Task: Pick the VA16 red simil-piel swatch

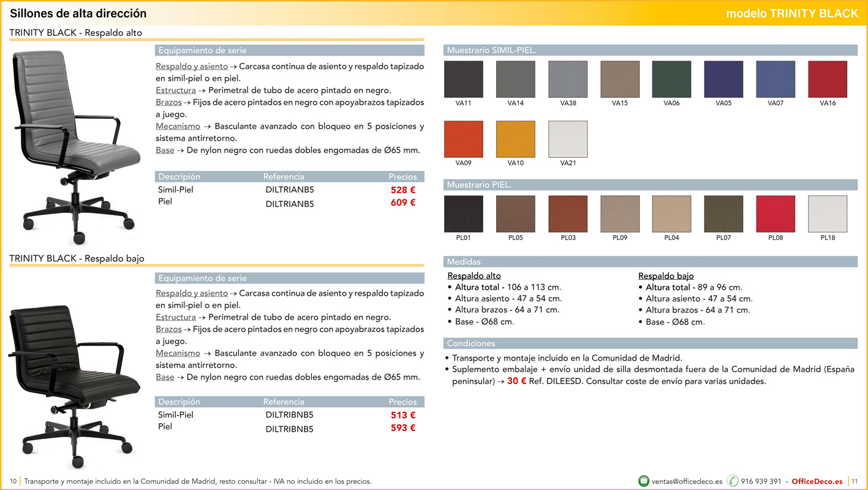Action: click(828, 80)
